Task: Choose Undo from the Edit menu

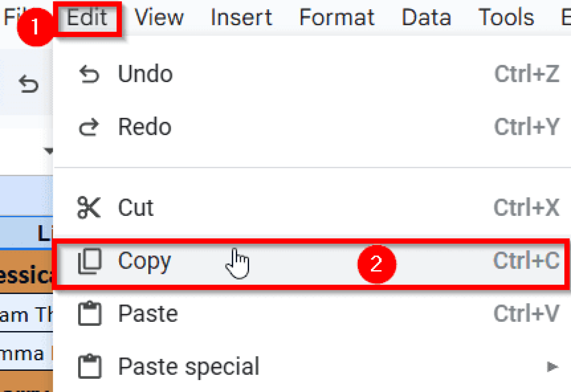Action: 145,74
